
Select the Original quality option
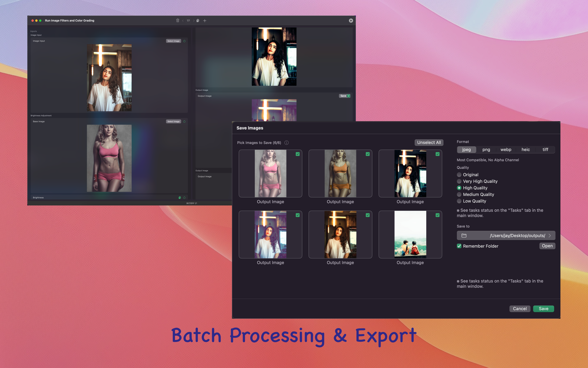click(459, 175)
